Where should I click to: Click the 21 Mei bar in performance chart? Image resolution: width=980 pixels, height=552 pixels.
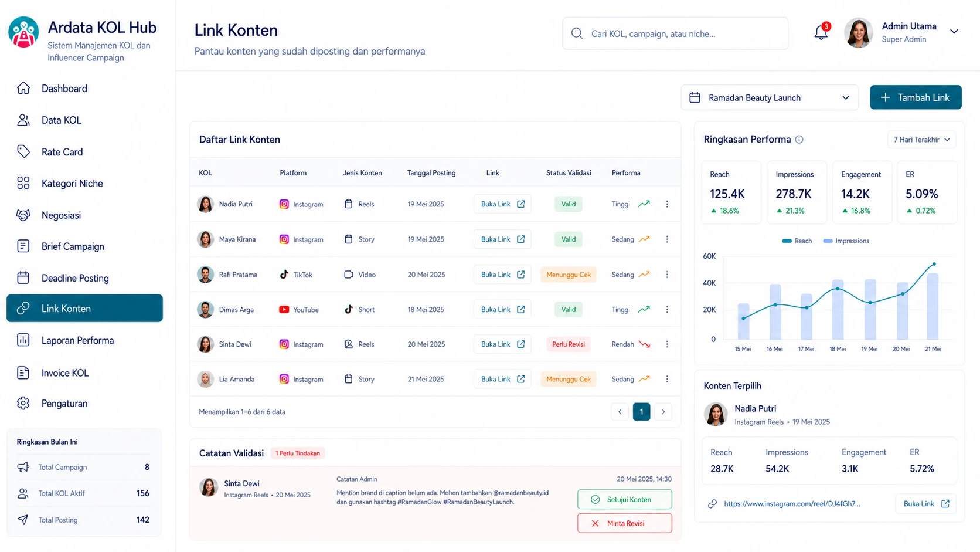coord(932,306)
